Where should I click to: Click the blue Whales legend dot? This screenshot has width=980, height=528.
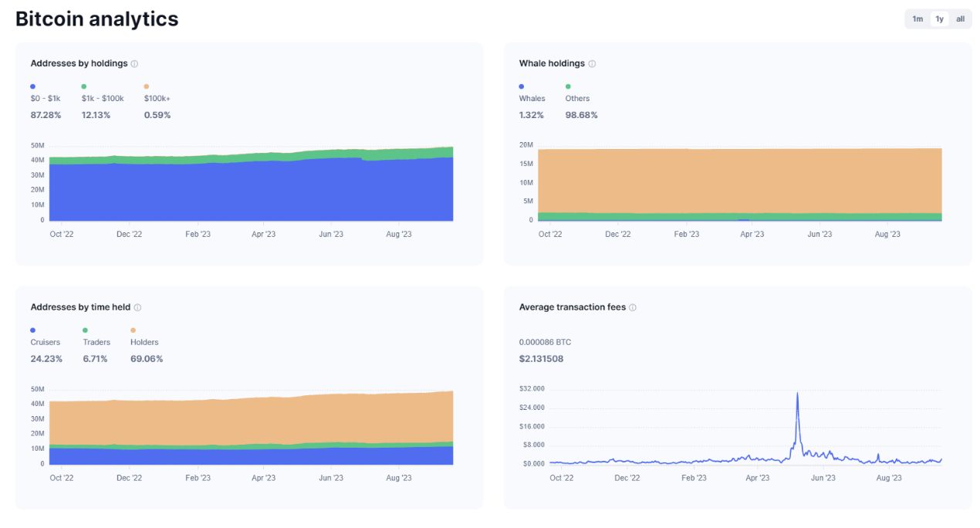pyautogui.click(x=522, y=86)
